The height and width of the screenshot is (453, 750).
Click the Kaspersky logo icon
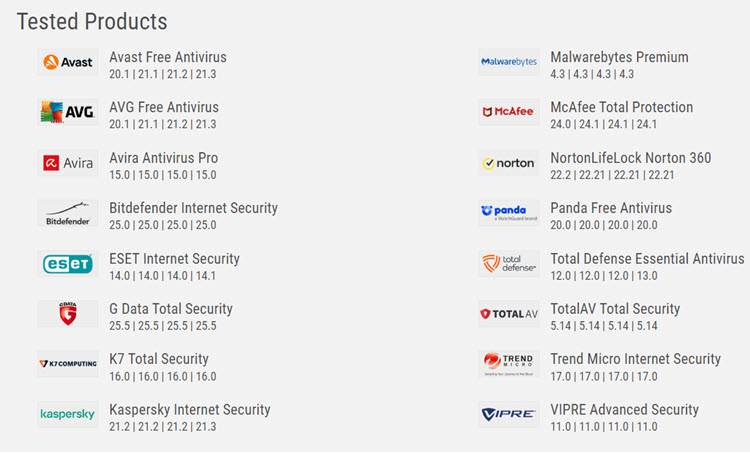pyautogui.click(x=68, y=414)
